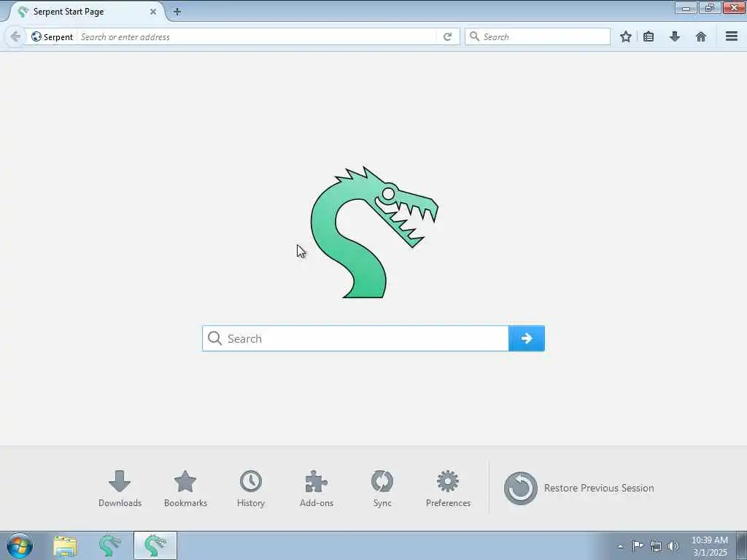
Task: Restore down the browser window
Action: click(x=710, y=8)
